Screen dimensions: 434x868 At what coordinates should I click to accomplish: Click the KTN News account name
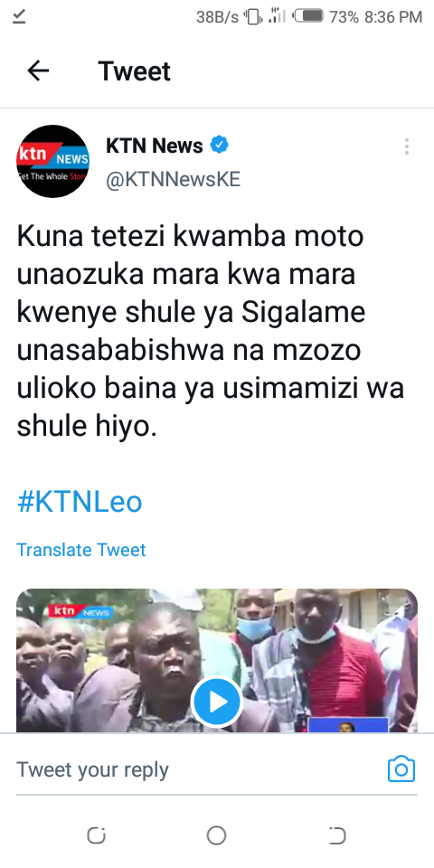[155, 146]
